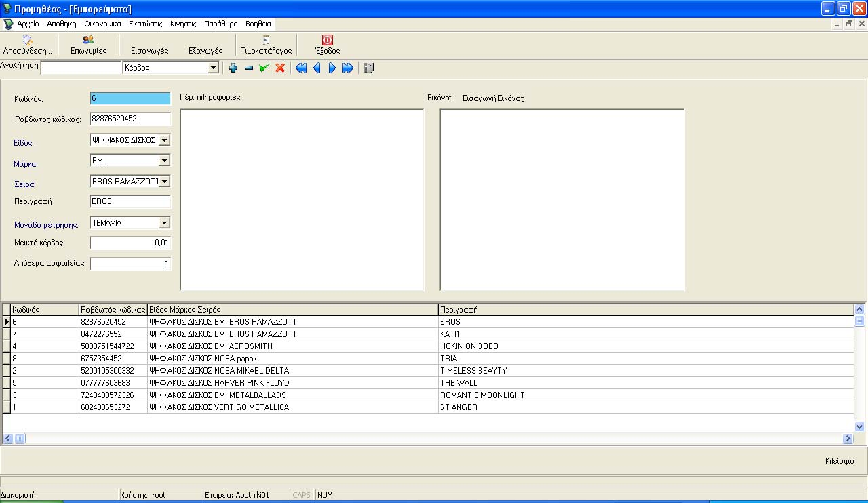Add a new record with the plus icon
Viewport: 868px width, 503px height.
(x=233, y=68)
